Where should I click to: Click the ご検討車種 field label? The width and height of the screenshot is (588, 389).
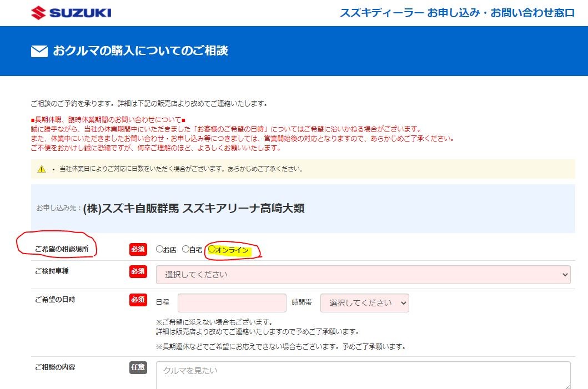pyautogui.click(x=52, y=271)
